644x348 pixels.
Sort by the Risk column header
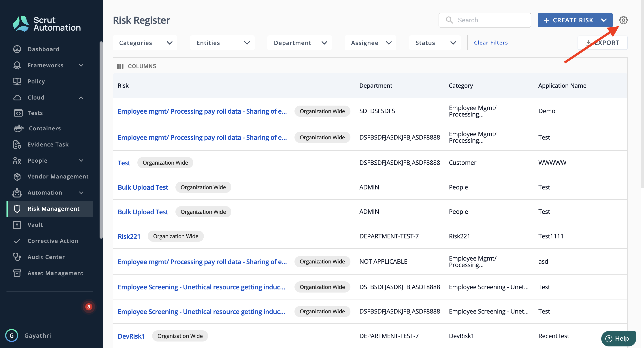(x=123, y=86)
